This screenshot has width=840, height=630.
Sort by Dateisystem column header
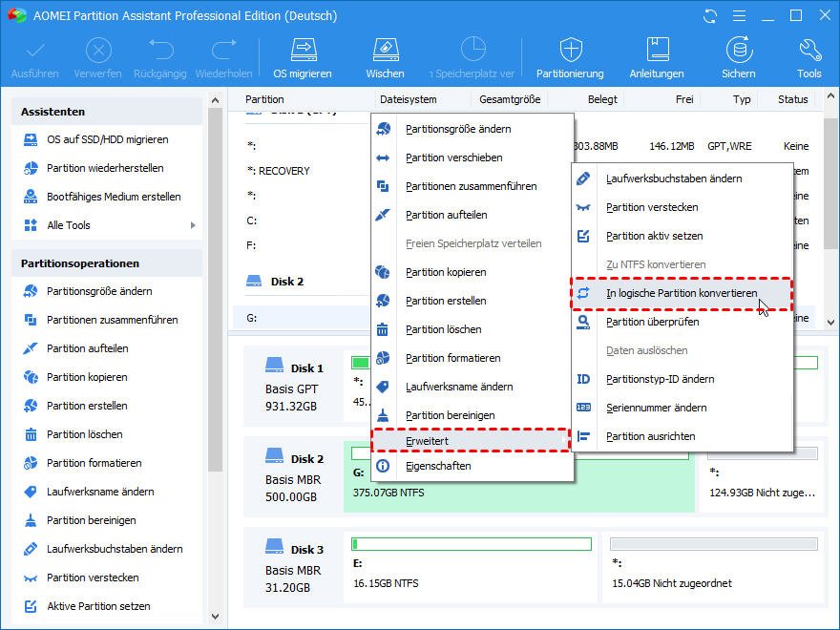(409, 99)
